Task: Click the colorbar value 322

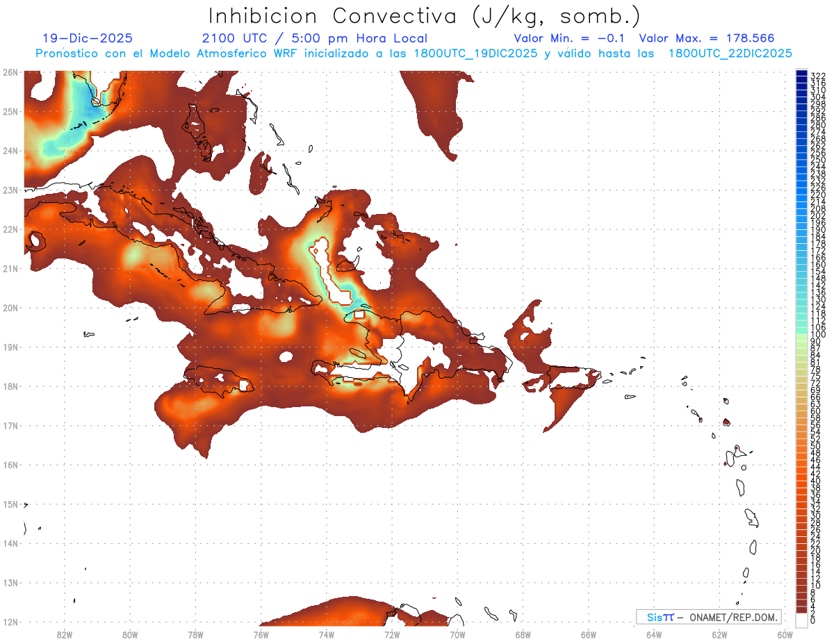Action: [x=818, y=76]
